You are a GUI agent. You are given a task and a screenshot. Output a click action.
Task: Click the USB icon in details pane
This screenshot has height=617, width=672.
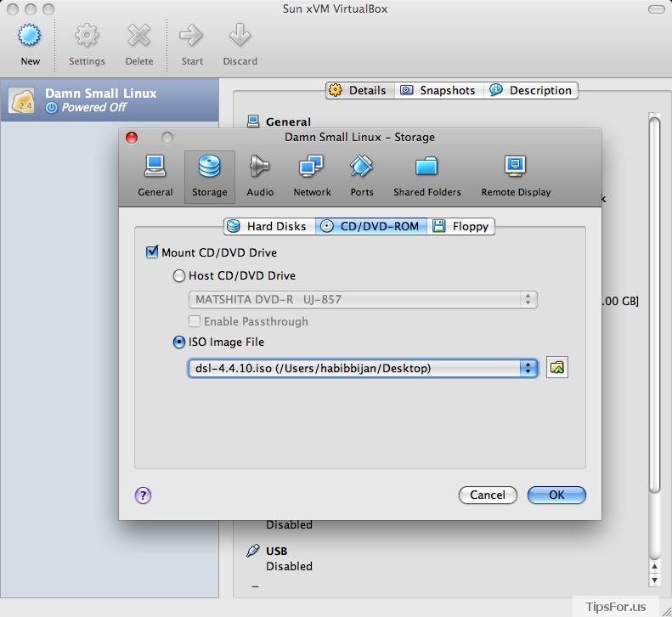[x=253, y=551]
